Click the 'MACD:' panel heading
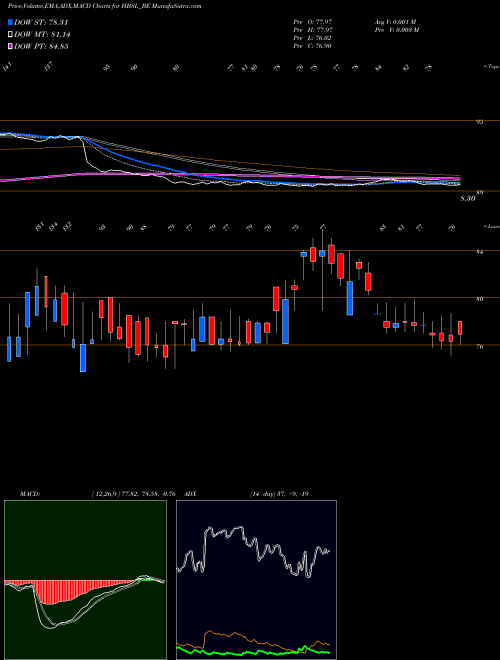This screenshot has height=660, width=500. click(x=29, y=494)
